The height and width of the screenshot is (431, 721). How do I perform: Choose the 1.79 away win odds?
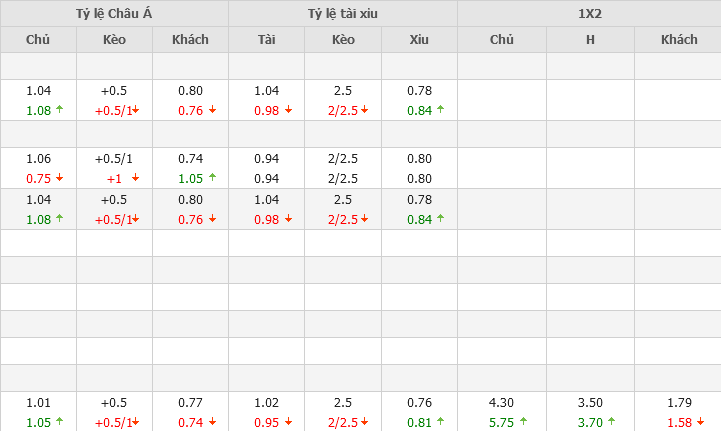pyautogui.click(x=679, y=404)
